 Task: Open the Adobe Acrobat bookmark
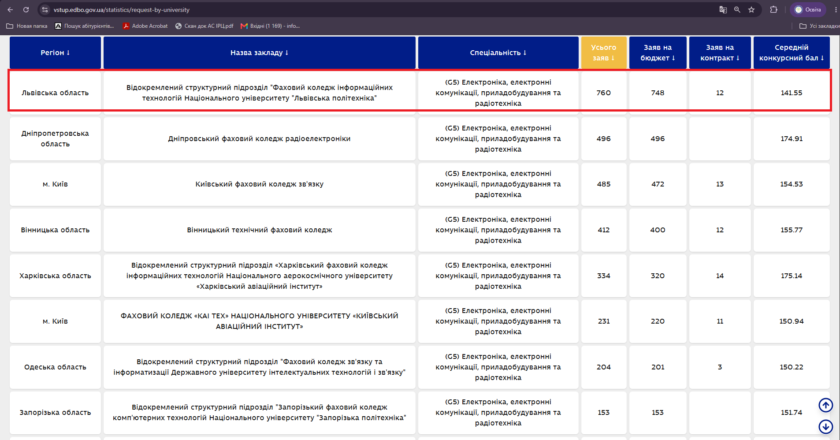[145, 26]
